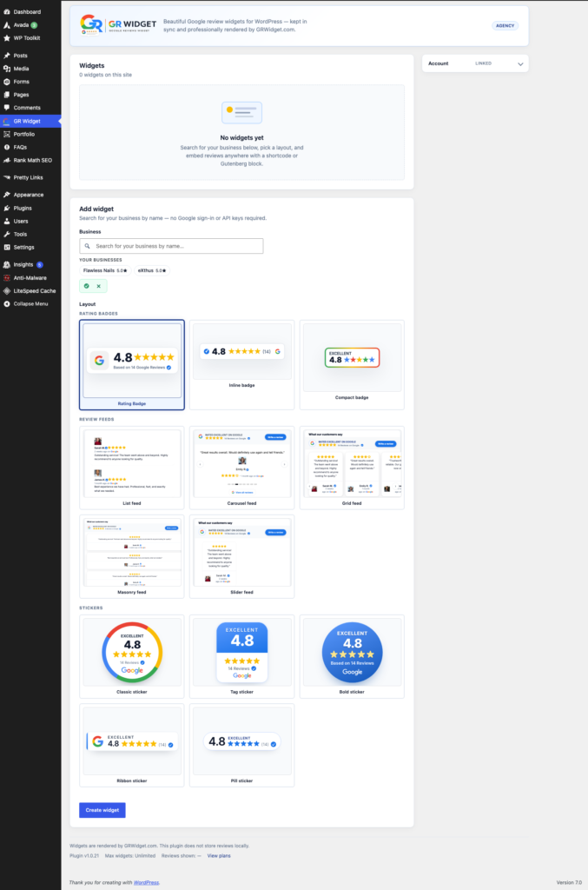Select the Flawless Nails business chip
The width and height of the screenshot is (588, 890).
coord(105,271)
